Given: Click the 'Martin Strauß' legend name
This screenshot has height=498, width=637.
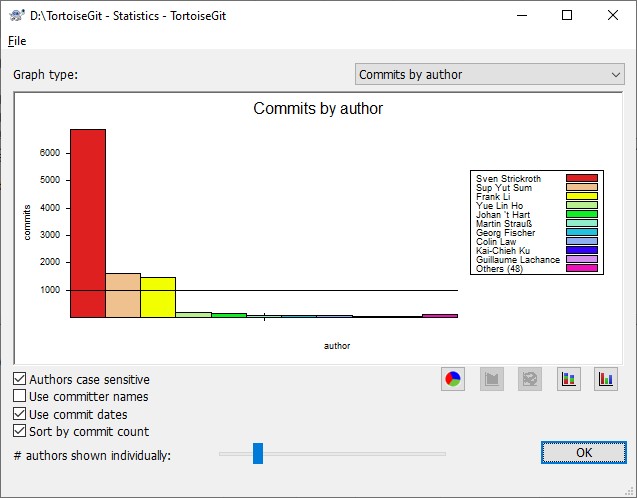Looking at the screenshot, I should (x=504, y=224).
